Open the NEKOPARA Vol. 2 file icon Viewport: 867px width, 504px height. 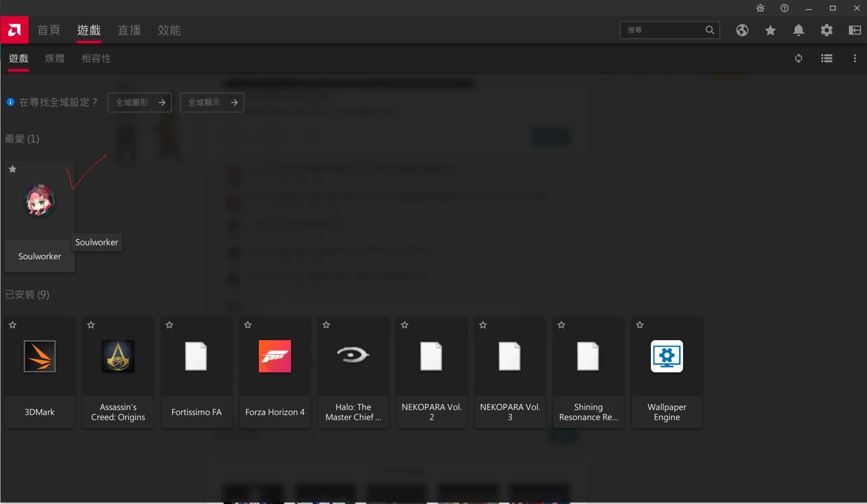(x=431, y=356)
